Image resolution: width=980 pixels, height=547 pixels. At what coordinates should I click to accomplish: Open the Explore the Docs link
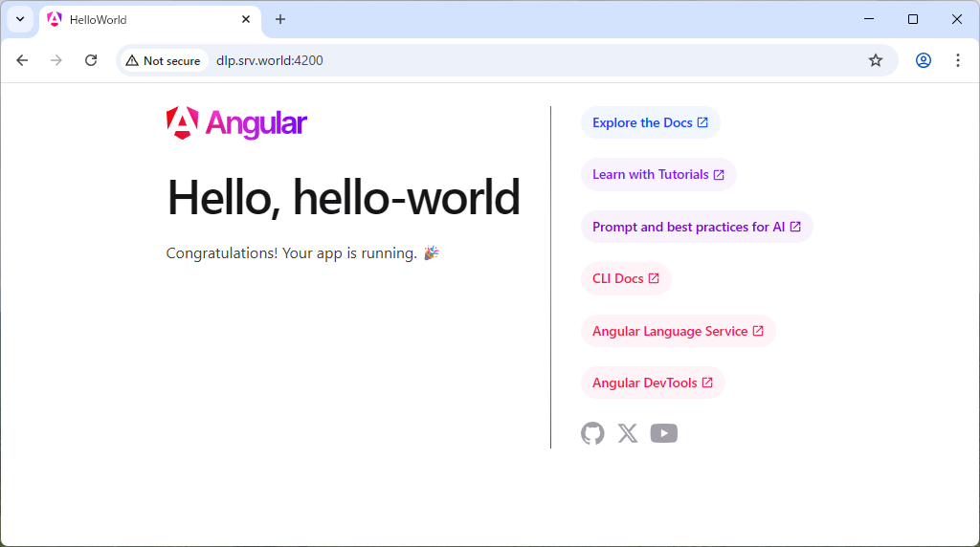[x=650, y=122]
